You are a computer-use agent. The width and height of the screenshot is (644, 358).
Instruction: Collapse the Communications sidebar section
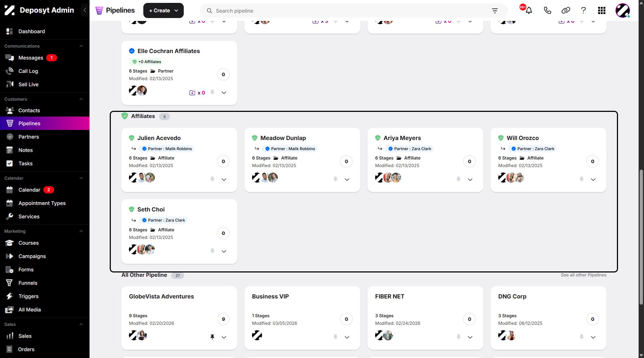(x=81, y=46)
